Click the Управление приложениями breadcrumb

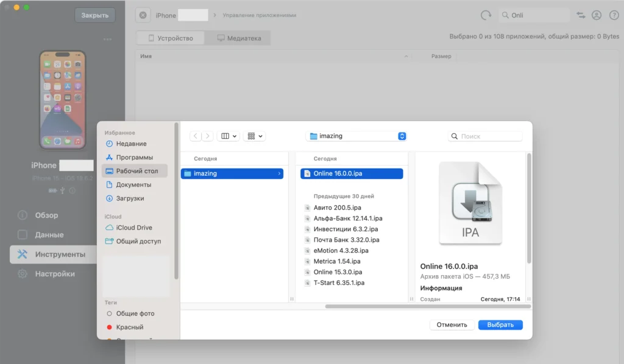(260, 15)
